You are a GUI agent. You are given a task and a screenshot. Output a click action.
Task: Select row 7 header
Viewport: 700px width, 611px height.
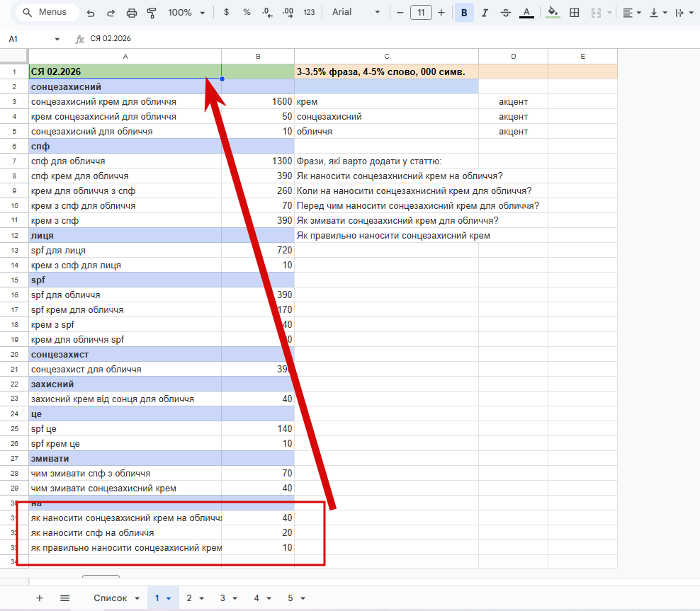[14, 161]
